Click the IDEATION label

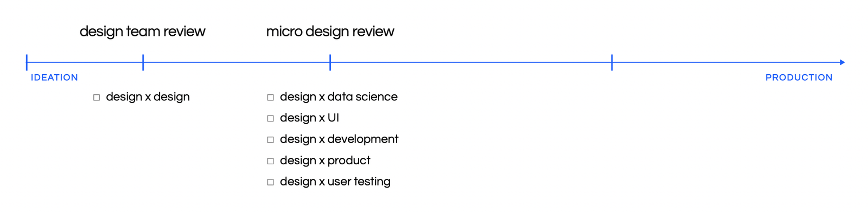coord(54,78)
